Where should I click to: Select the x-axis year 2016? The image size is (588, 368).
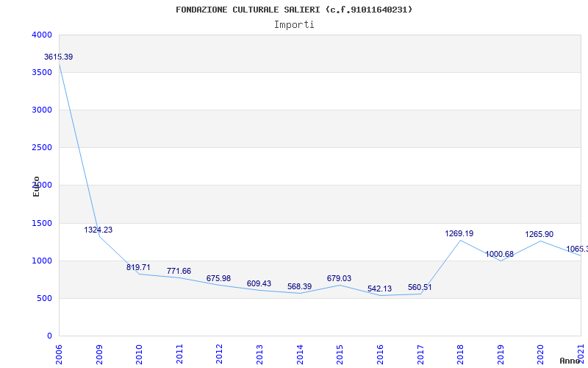click(x=380, y=354)
